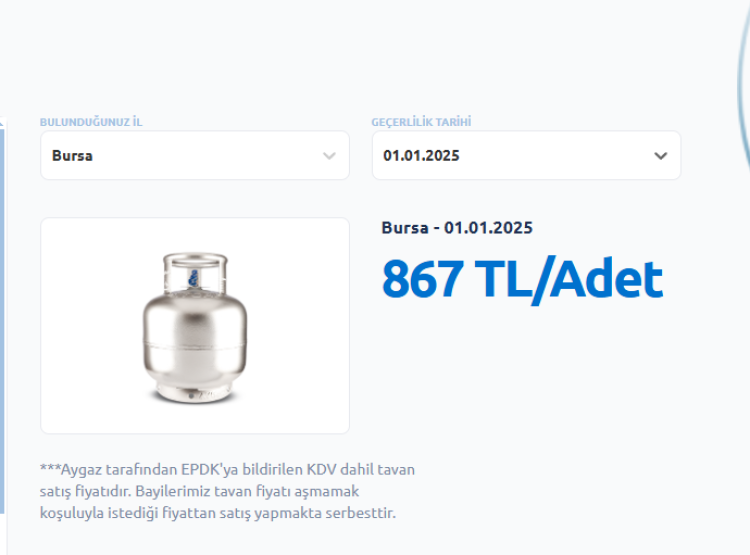Select the '01.01.2025' text inside date field
The image size is (750, 555).
pyautogui.click(x=421, y=155)
